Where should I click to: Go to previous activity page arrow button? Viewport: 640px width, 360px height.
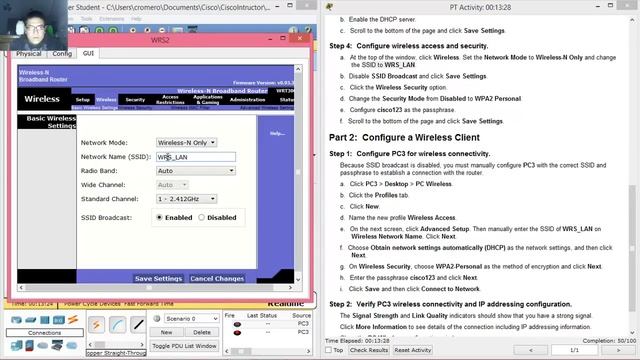(x=531, y=350)
